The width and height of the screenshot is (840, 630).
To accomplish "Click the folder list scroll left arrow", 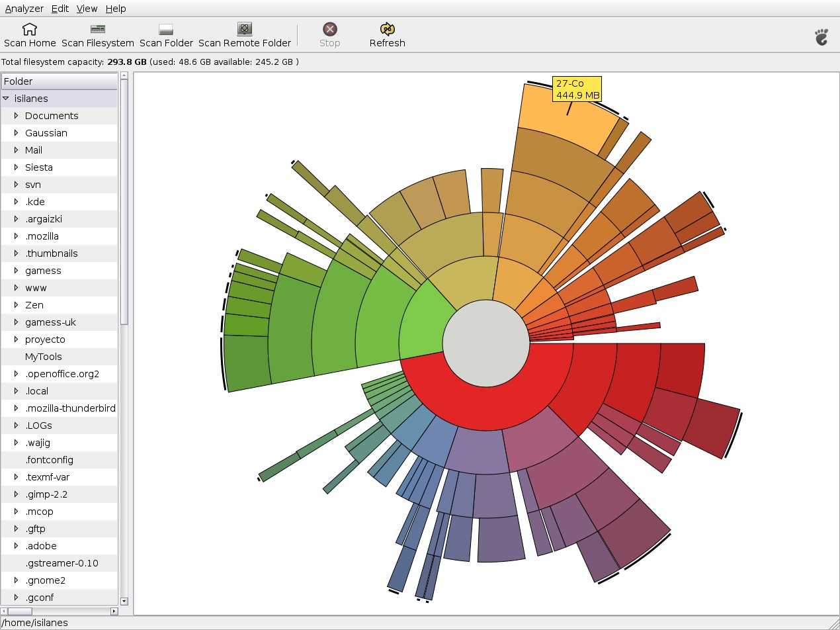I will (5, 611).
